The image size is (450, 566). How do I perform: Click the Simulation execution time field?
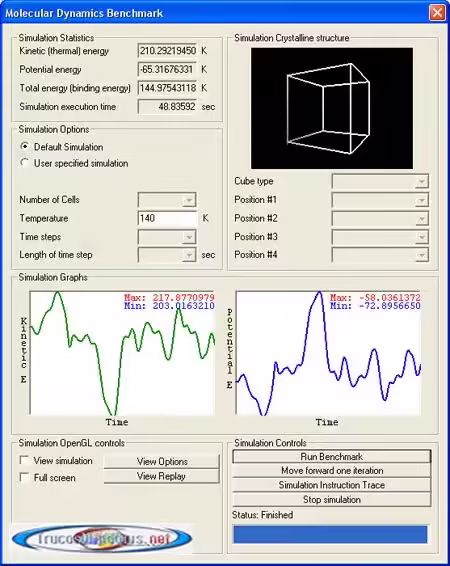pyautogui.click(x=167, y=107)
